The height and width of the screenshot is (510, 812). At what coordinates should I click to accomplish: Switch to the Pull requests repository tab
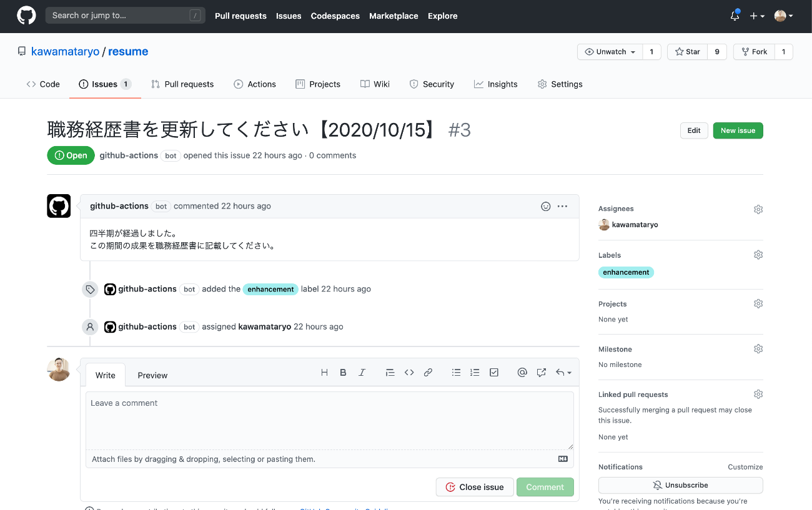tap(182, 84)
